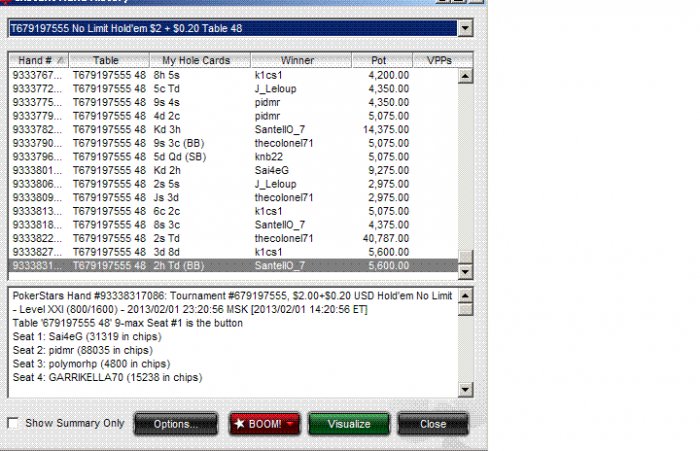Click pot value 9,275.00
Viewport: 700px width, 451px height.
pos(388,171)
